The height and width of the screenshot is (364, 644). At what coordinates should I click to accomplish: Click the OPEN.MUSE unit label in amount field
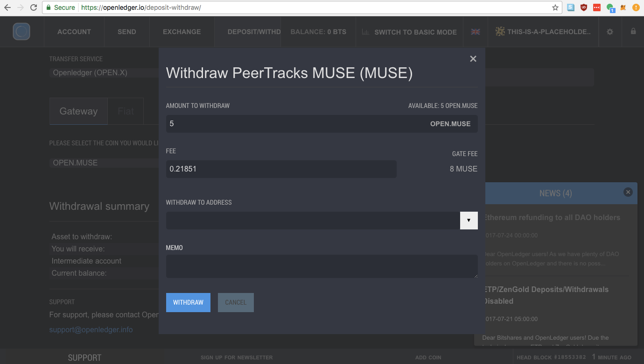point(450,124)
